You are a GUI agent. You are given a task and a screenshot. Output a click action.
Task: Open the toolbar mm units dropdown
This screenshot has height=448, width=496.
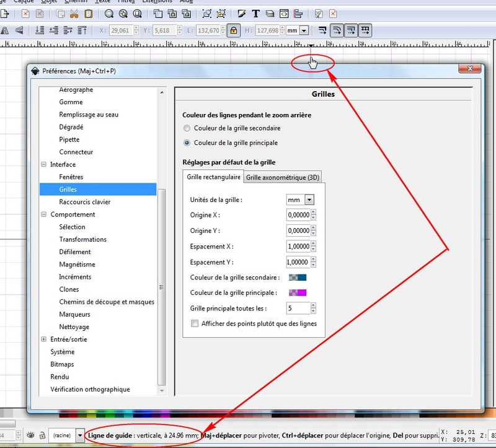(304, 30)
